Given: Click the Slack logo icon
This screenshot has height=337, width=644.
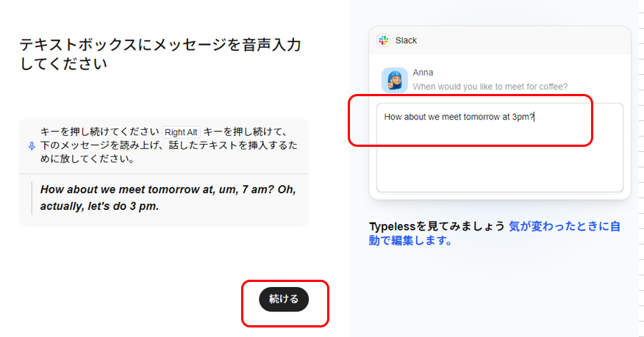Looking at the screenshot, I should click(383, 40).
